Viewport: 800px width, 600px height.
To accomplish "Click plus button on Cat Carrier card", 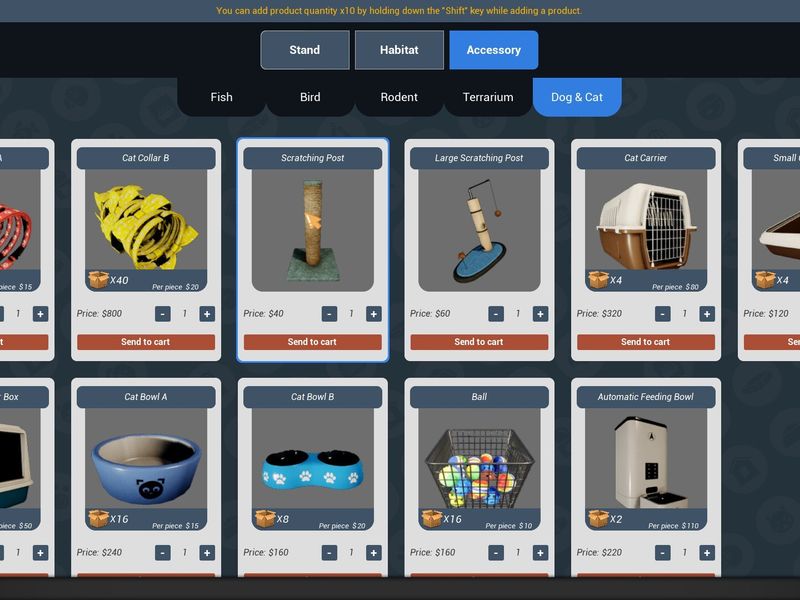I will 707,314.
